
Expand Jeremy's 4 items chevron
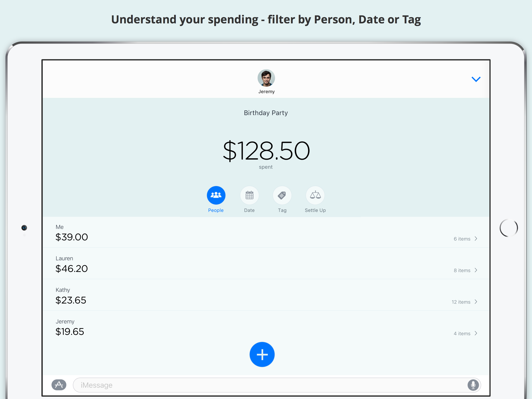pyautogui.click(x=476, y=333)
